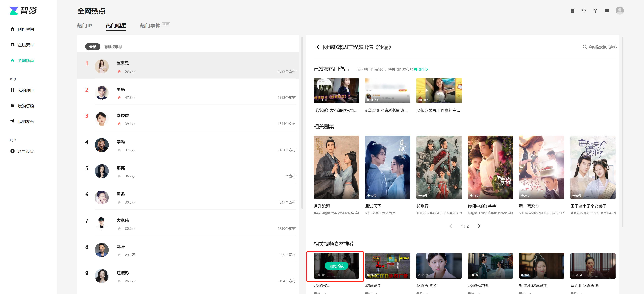Open the game-ad 赵露思笑 clip thumbnail
Viewport: 644px width, 294px height.
click(387, 266)
